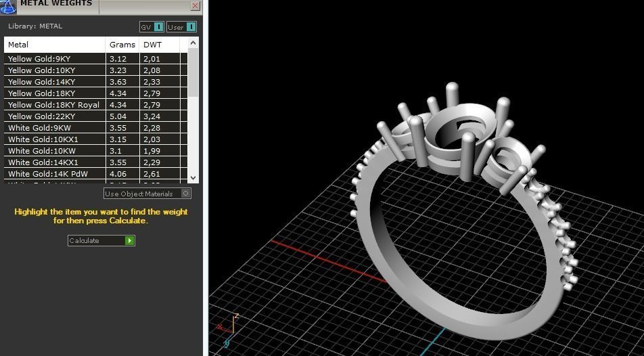Click the table's scroll up arrow
The height and width of the screenshot is (356, 644).
coord(193,43)
